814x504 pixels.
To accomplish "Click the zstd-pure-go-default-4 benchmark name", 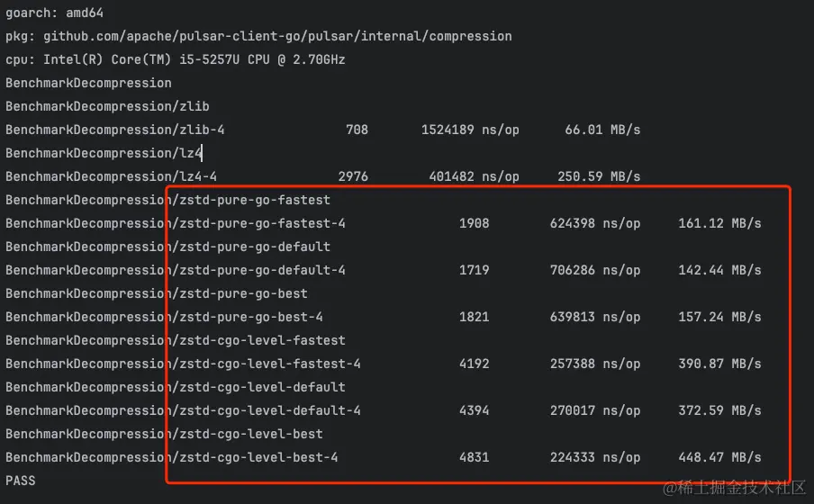I will pos(261,270).
